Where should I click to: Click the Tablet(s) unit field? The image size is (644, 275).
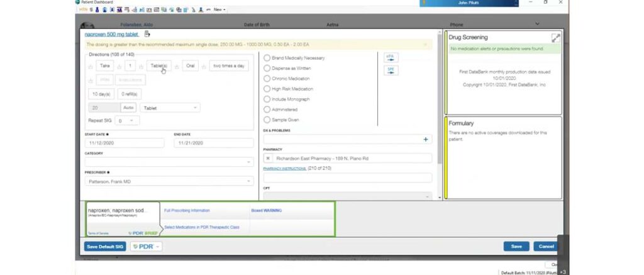coord(159,66)
